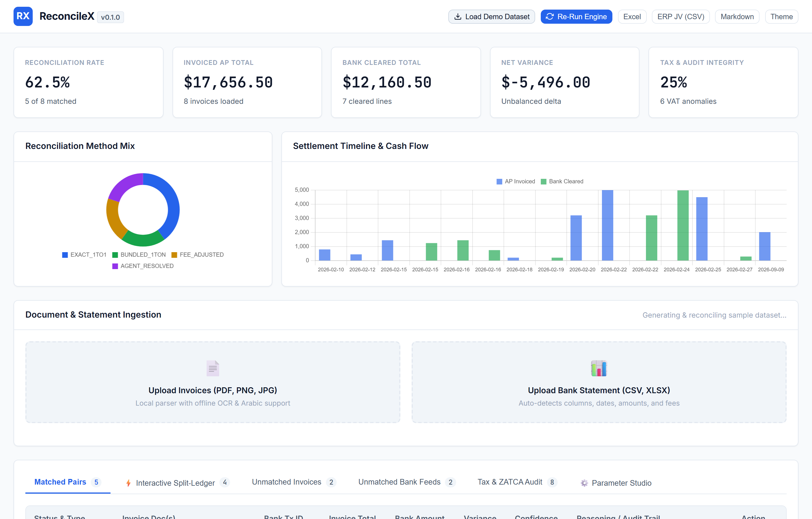Click Generating & reconciling status message
812x519 pixels.
714,315
